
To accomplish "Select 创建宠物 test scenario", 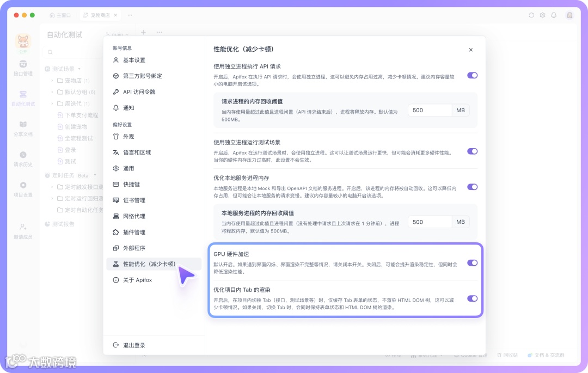I will click(x=72, y=127).
